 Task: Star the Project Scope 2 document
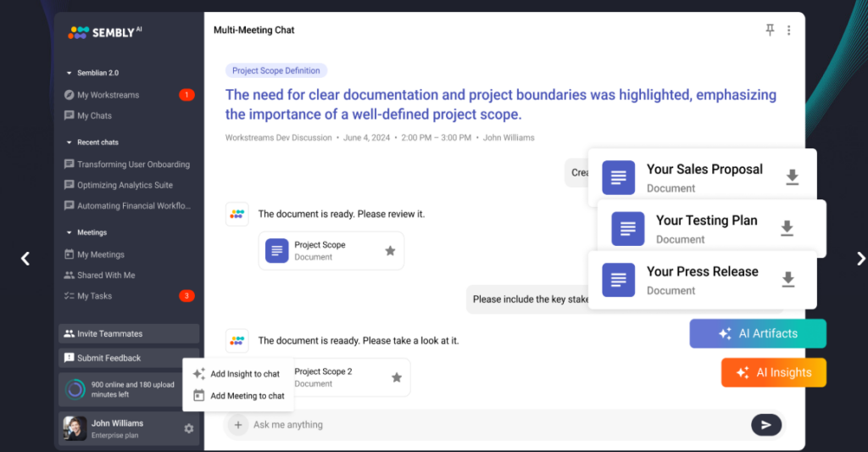coord(397,377)
